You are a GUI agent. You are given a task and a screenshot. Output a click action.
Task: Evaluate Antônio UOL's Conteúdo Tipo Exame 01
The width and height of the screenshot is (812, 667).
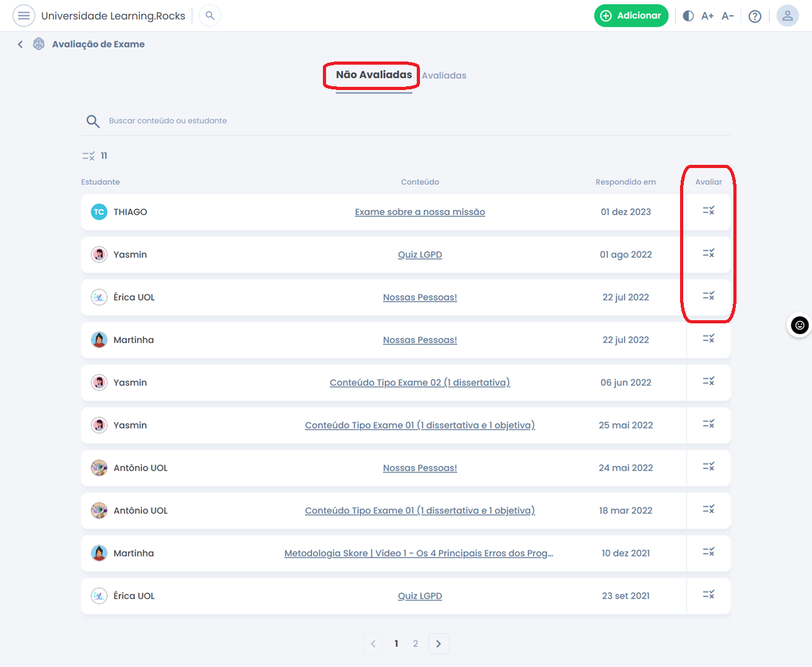(709, 509)
